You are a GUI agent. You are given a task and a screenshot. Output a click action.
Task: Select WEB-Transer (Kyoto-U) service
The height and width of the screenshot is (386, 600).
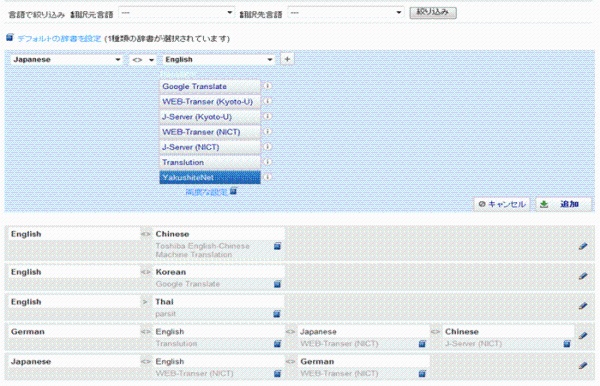coord(210,102)
